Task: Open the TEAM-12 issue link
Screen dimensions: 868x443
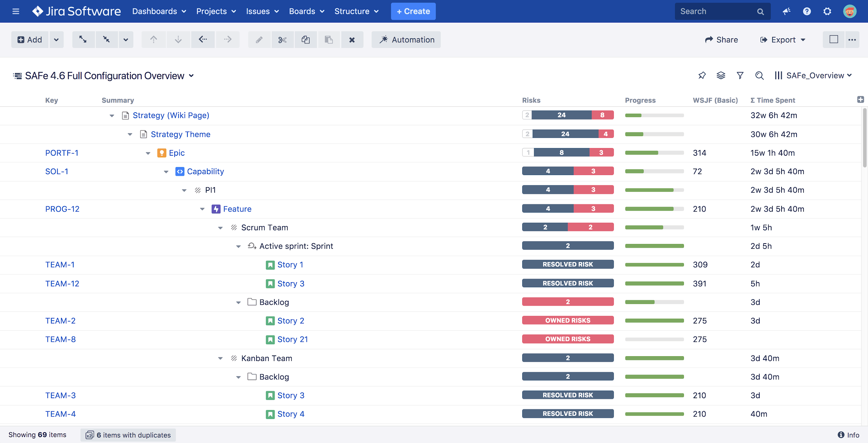Action: (x=62, y=284)
